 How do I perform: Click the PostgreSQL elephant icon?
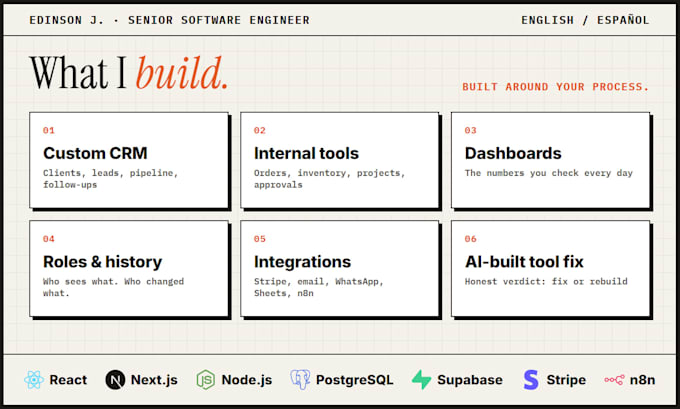tap(300, 380)
